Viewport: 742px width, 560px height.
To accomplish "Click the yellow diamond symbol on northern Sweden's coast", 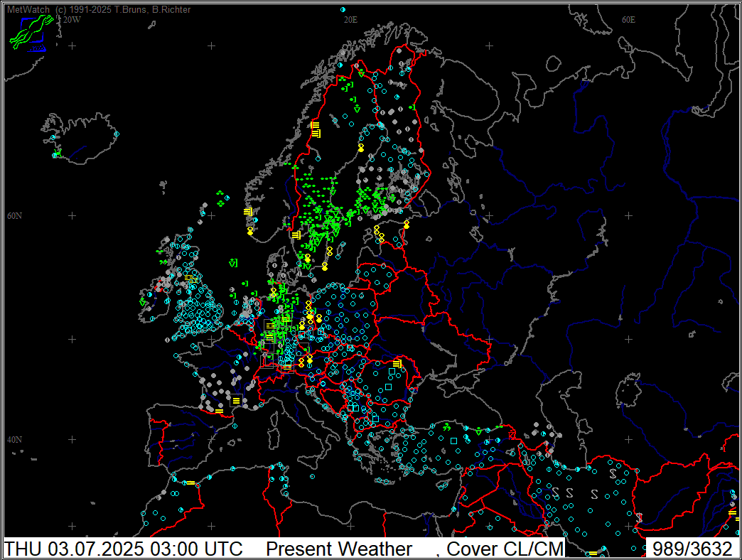I will [361, 148].
